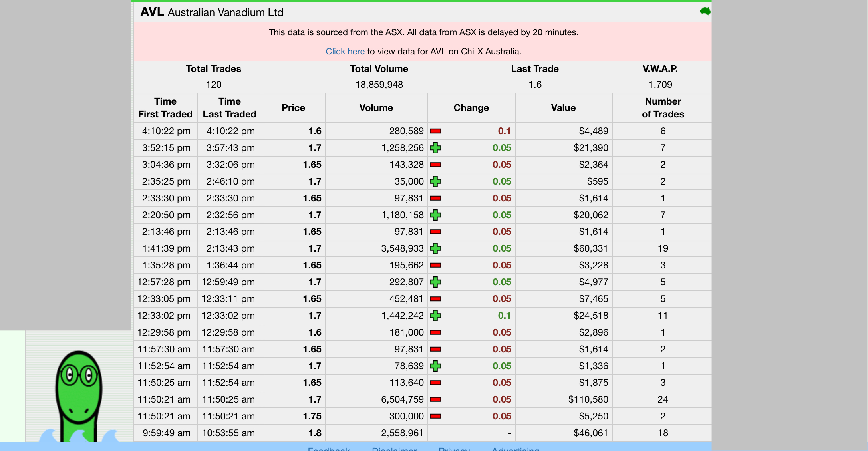The height and width of the screenshot is (451, 868).
Task: Click the Price column header
Action: [293, 108]
